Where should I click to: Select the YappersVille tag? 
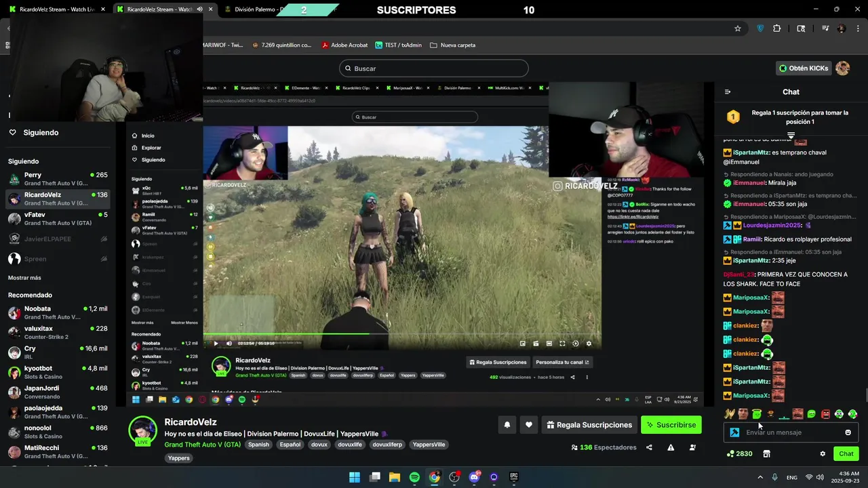tap(429, 445)
